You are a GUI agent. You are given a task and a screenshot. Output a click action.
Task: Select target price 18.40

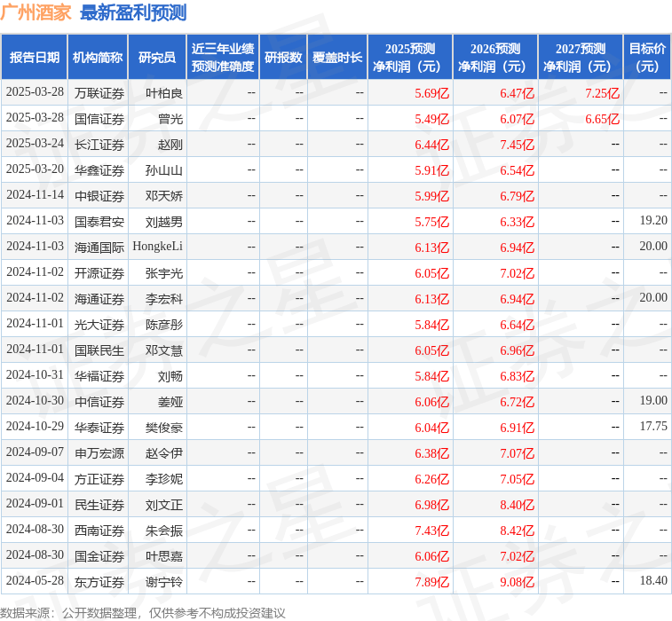[653, 581]
